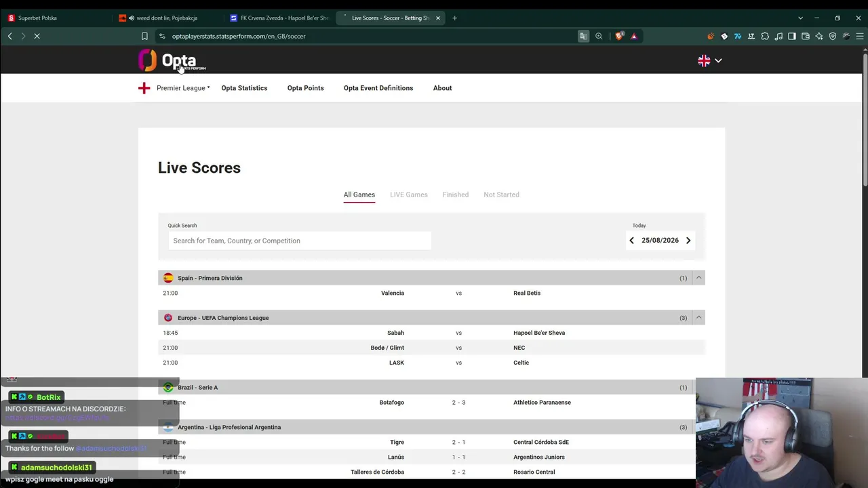Click the Talleres de Córdoba team name

[377, 472]
